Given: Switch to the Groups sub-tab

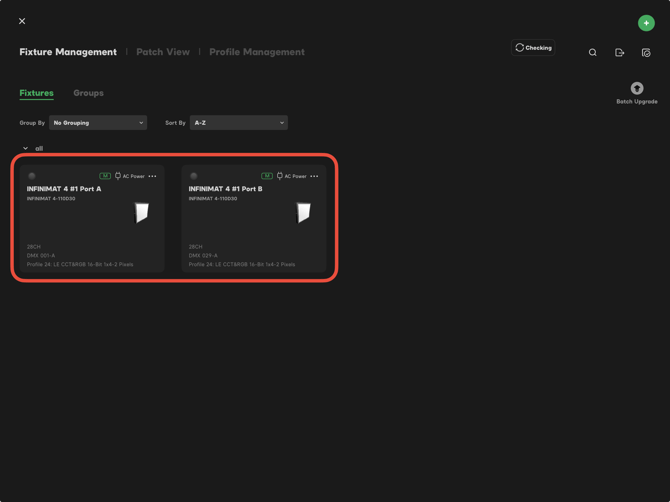Looking at the screenshot, I should [x=88, y=93].
